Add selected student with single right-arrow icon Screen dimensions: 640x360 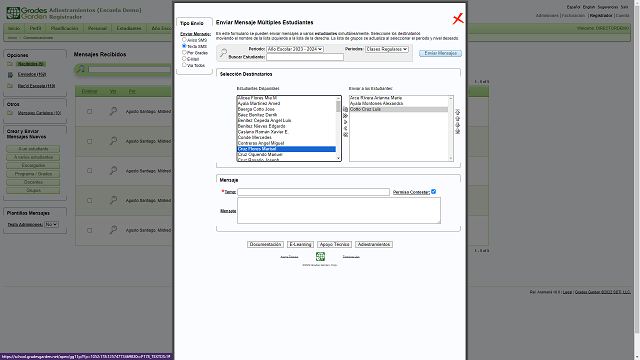[345, 122]
